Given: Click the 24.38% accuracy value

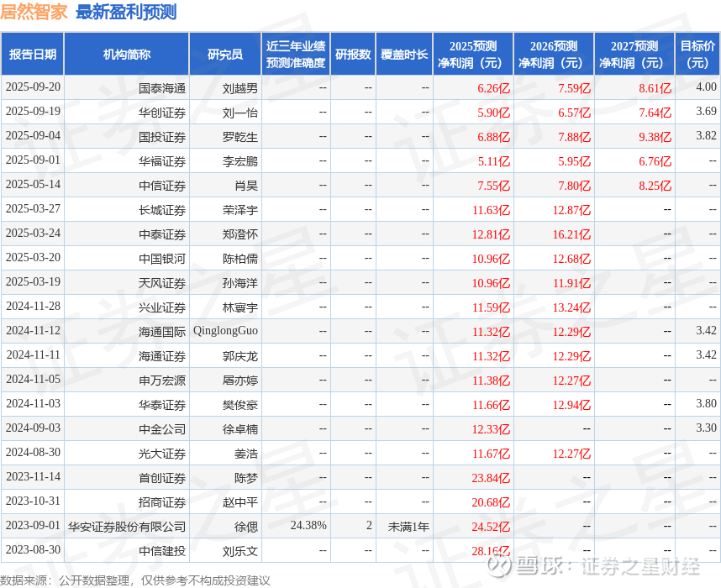Looking at the screenshot, I should 308,526.
